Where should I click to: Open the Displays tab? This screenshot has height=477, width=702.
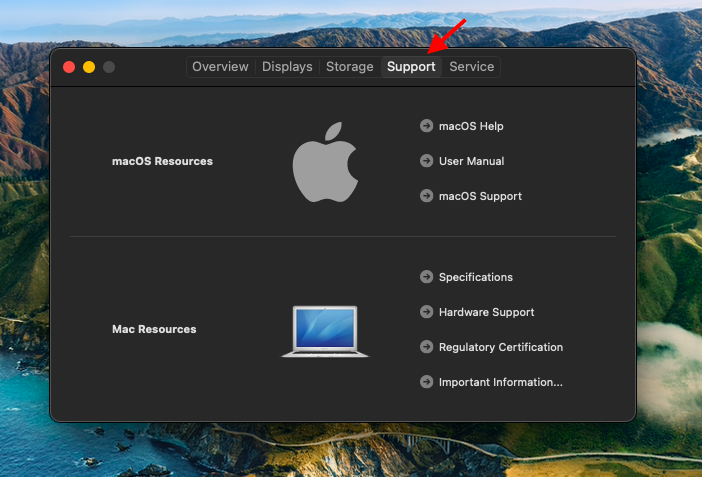(x=287, y=67)
